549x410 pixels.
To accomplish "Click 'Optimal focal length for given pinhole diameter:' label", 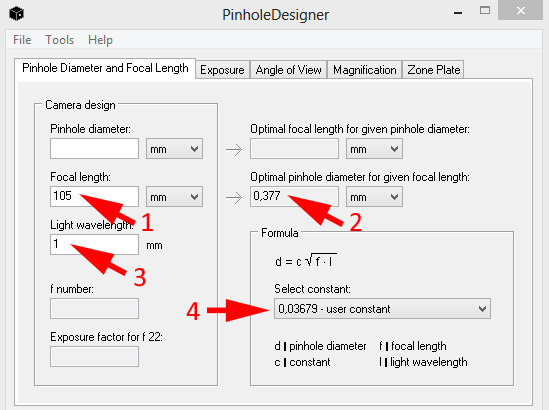I will 360,129.
